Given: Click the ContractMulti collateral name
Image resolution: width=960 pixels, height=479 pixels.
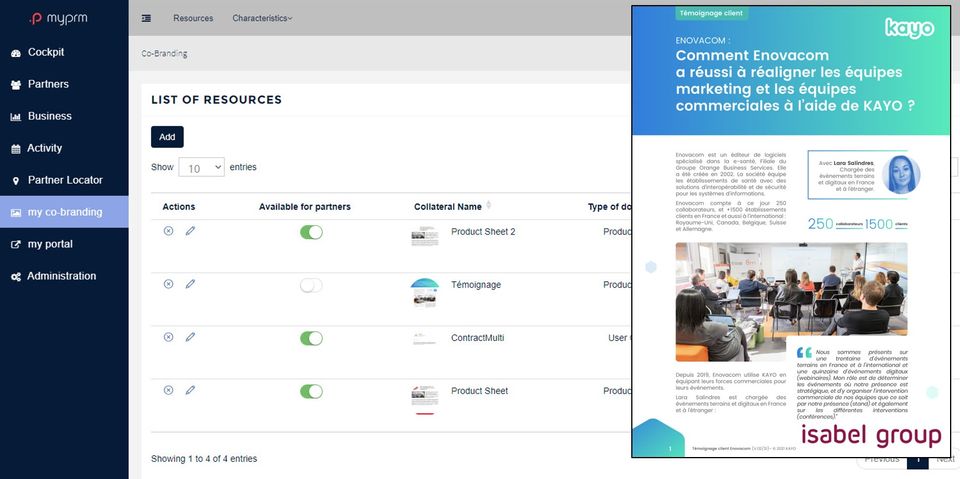Looking at the screenshot, I should click(478, 338).
